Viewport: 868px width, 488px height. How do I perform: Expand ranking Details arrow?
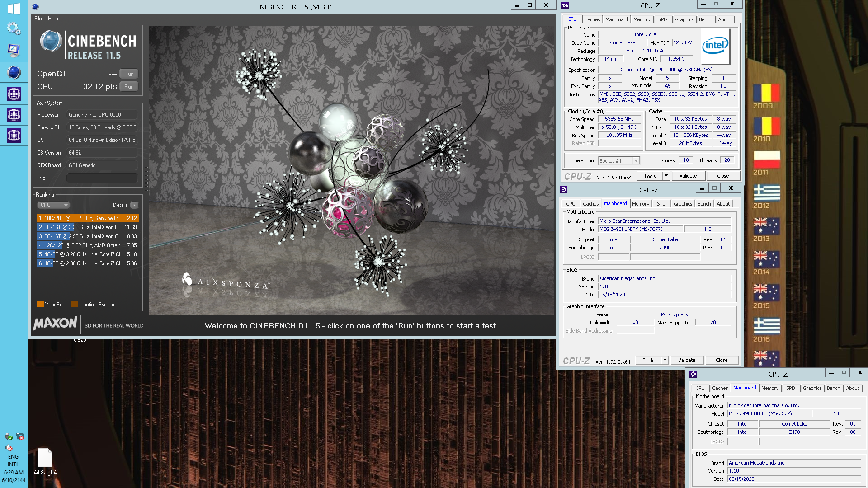coord(134,205)
